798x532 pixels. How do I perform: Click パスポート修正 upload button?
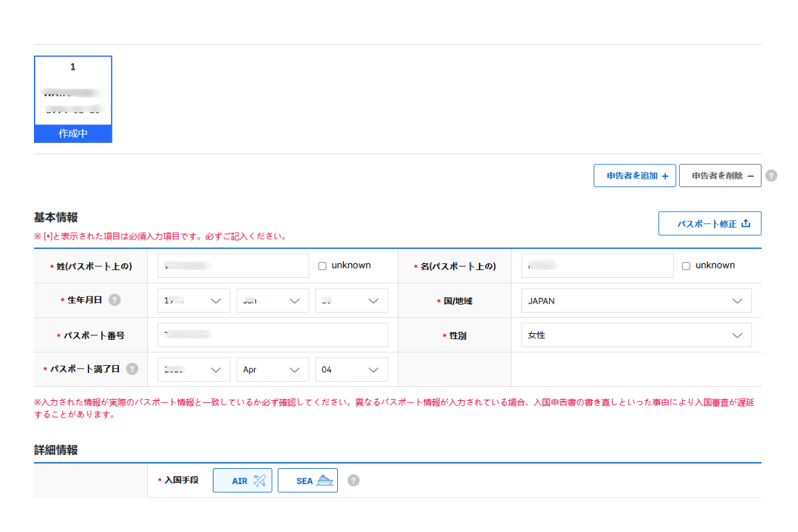[x=710, y=224]
